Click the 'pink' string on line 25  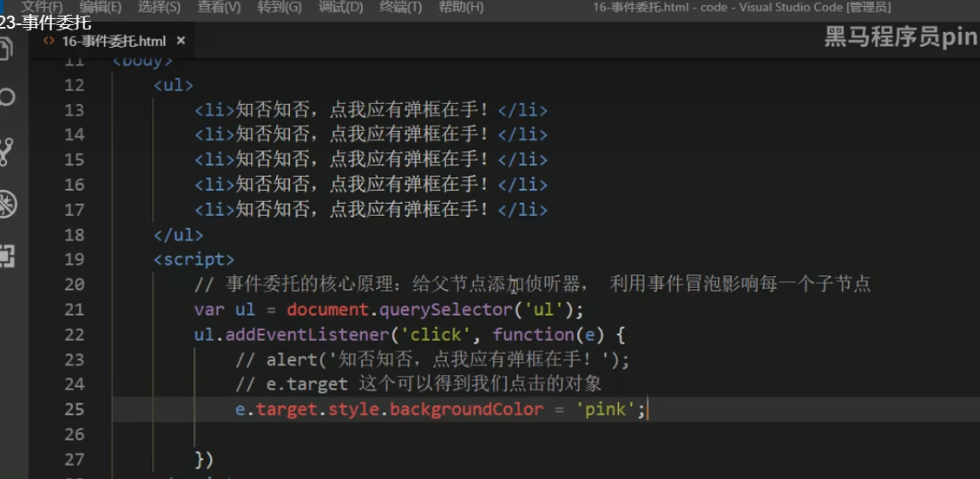606,410
